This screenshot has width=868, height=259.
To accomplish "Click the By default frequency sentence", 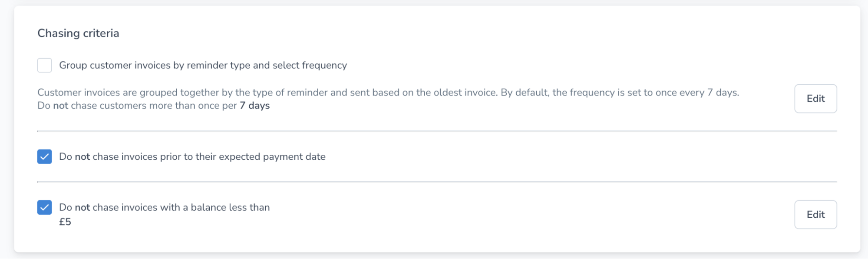I will point(620,93).
